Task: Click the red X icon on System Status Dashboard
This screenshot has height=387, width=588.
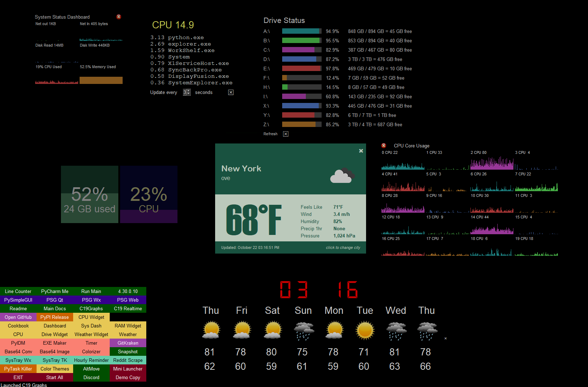Action: coord(119,16)
